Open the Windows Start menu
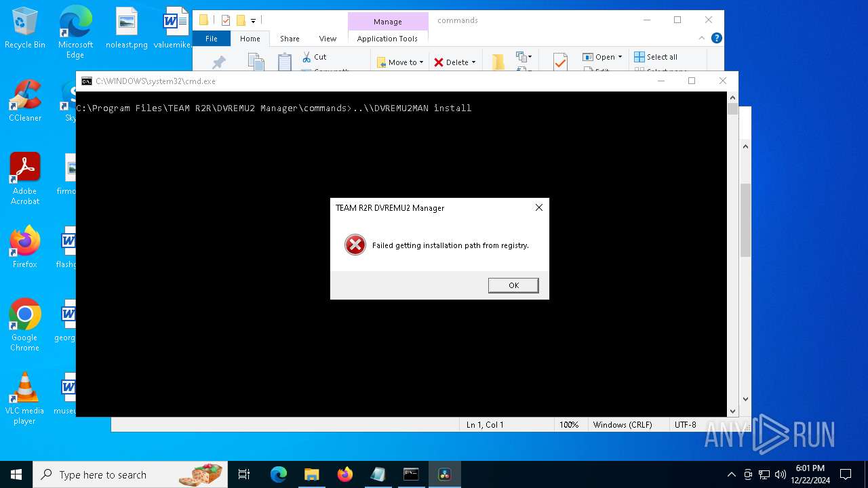The height and width of the screenshot is (488, 868). click(16, 474)
